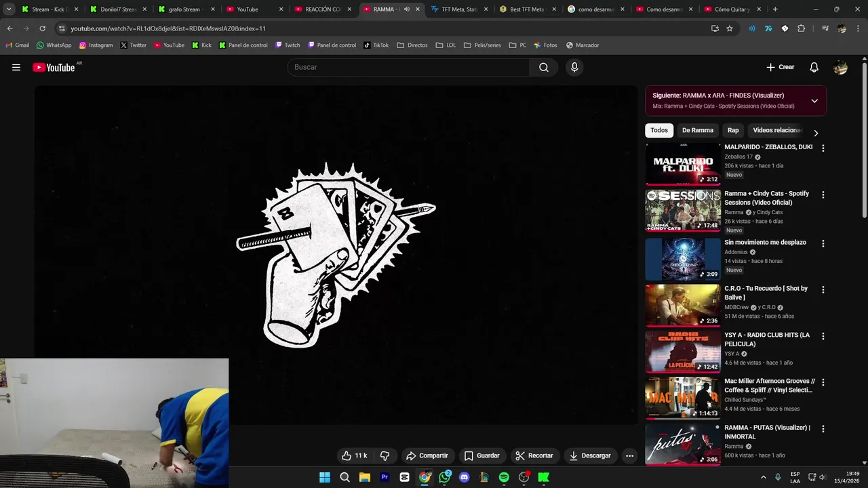Open the TikTok bookmark
This screenshot has width=868, height=488.
376,45
